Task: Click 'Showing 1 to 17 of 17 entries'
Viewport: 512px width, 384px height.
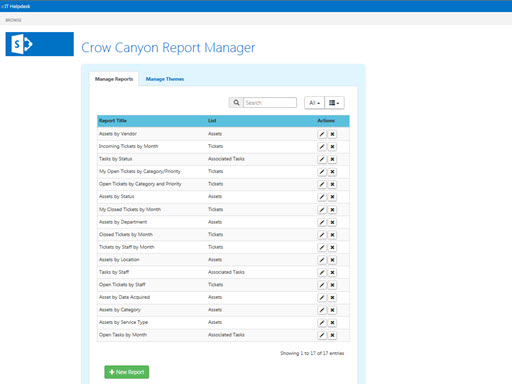Action: (312, 353)
